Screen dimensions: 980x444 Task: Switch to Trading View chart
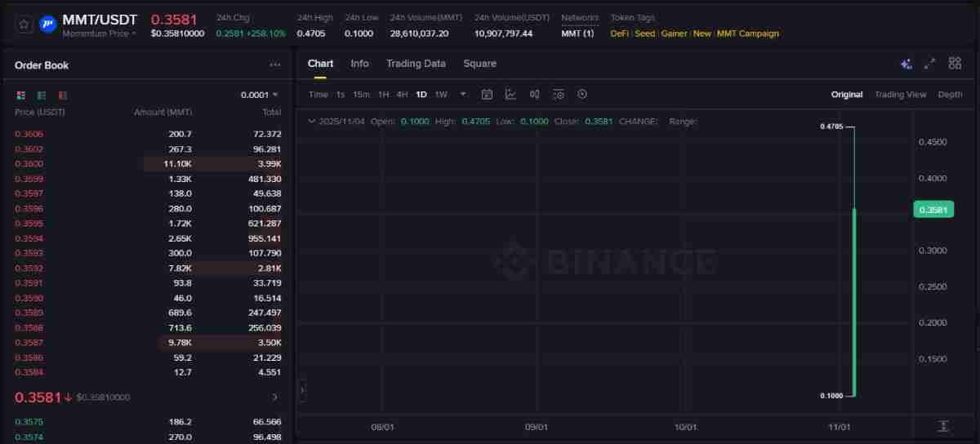tap(900, 95)
